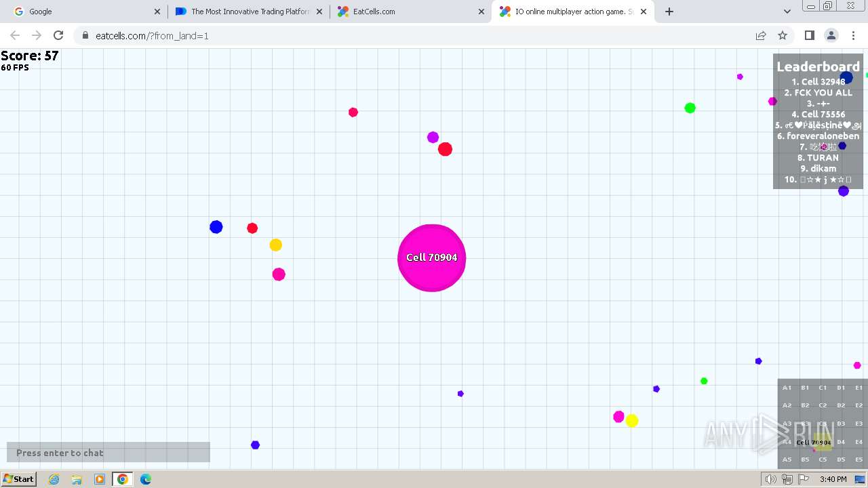Open the volume control in the tray
This screenshot has height=488, width=868.
(771, 479)
